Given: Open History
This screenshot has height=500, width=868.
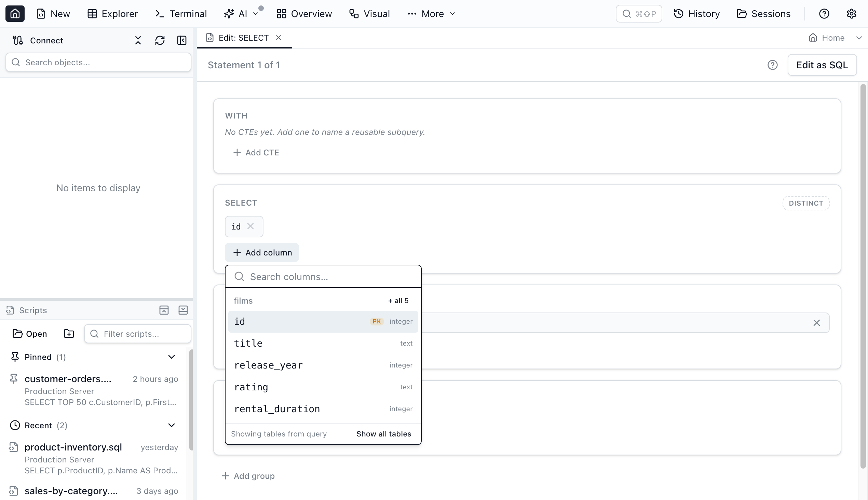Looking at the screenshot, I should [x=696, y=14].
